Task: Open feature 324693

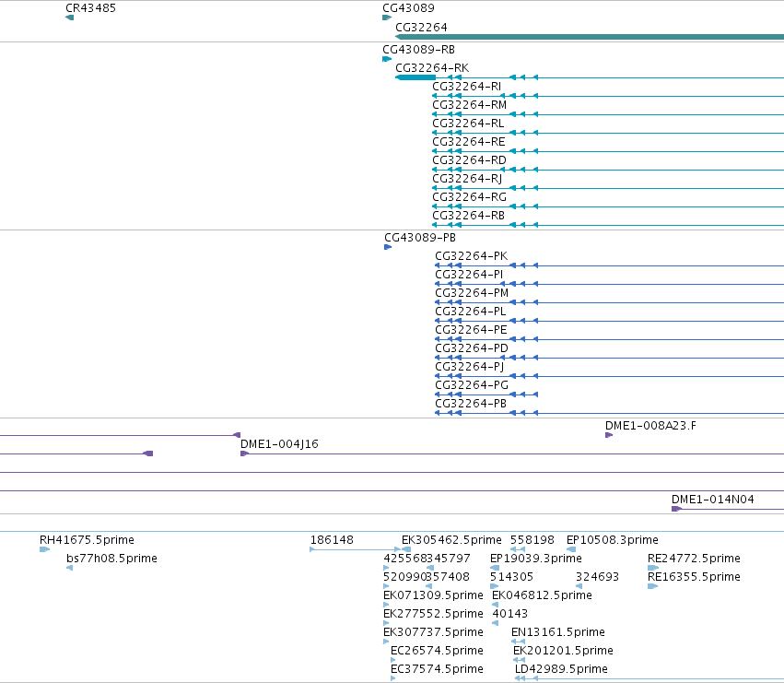Action: coord(597,577)
